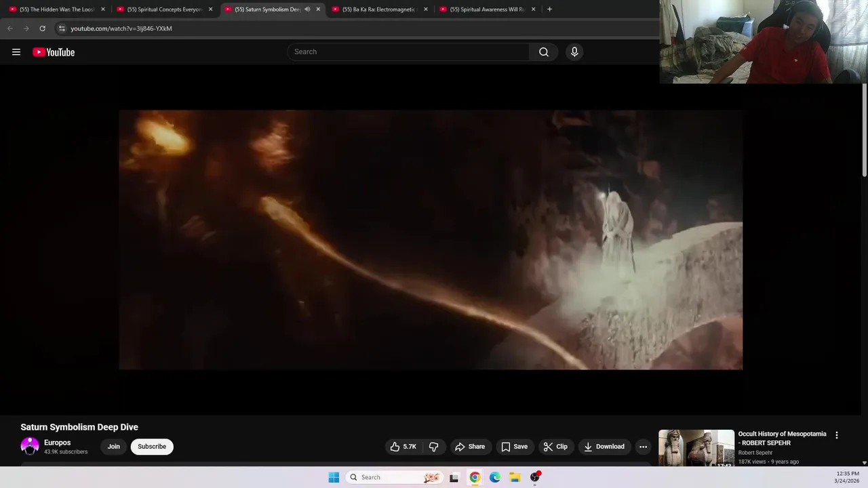Viewport: 868px width, 488px height.
Task: Like the video with 5.7K likes
Action: click(403, 447)
